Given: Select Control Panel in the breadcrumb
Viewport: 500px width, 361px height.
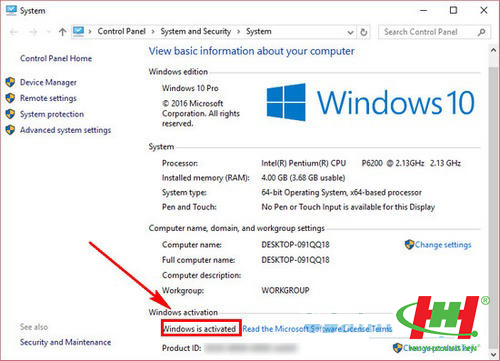Looking at the screenshot, I should pos(121,31).
